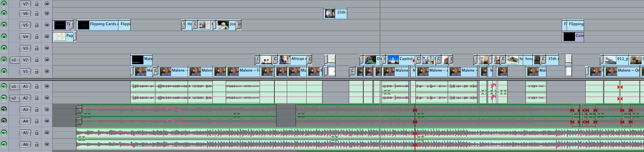The image size is (644, 152).
Task: Select the V3 destination track label
Action: coord(26,48)
